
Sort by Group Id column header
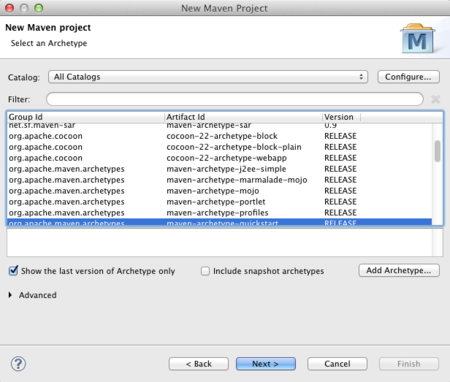(86, 117)
